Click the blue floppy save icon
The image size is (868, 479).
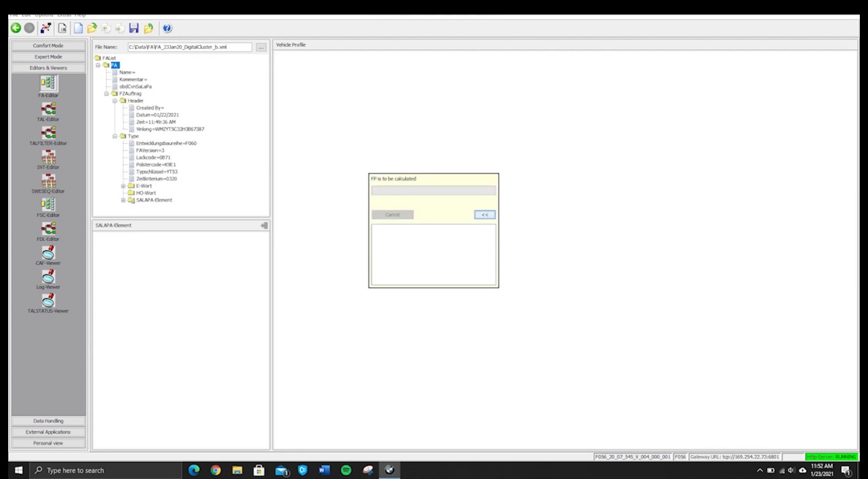(x=134, y=28)
